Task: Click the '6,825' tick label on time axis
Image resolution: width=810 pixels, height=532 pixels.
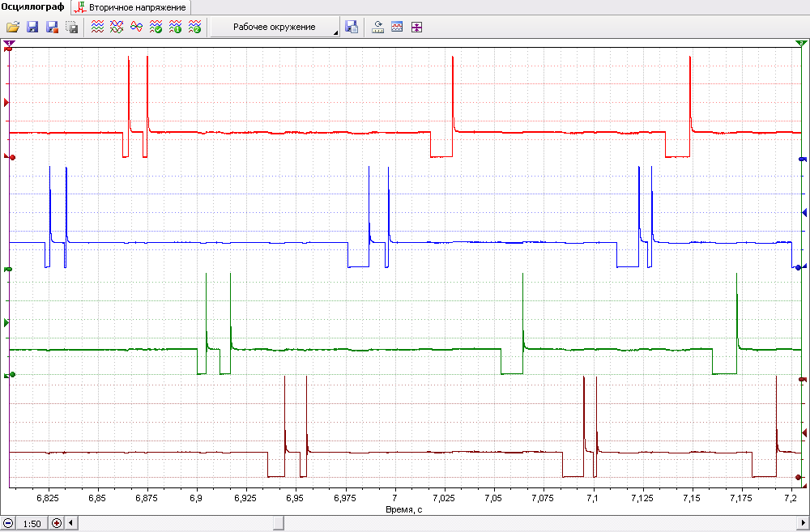Action: point(48,499)
